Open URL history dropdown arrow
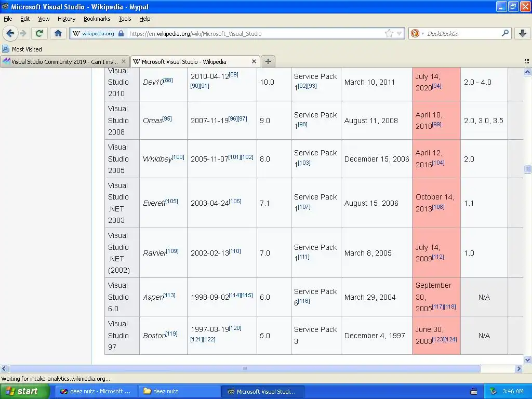 tap(400, 33)
